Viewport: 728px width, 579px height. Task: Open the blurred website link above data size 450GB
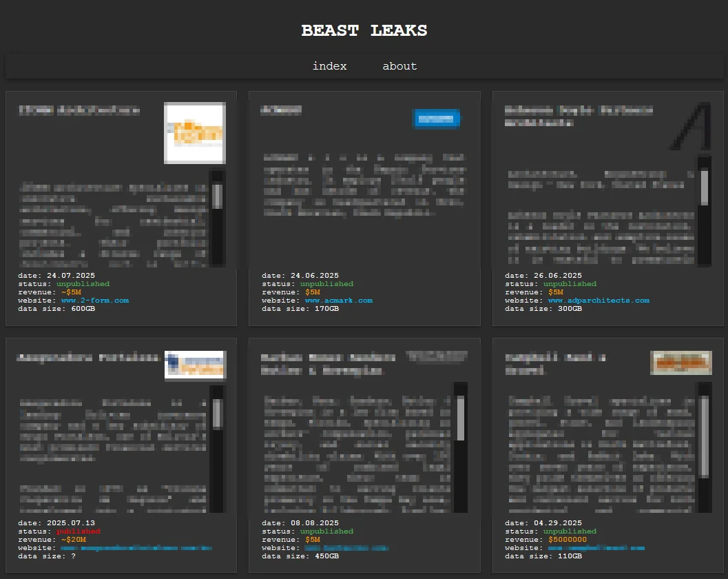pos(346,548)
